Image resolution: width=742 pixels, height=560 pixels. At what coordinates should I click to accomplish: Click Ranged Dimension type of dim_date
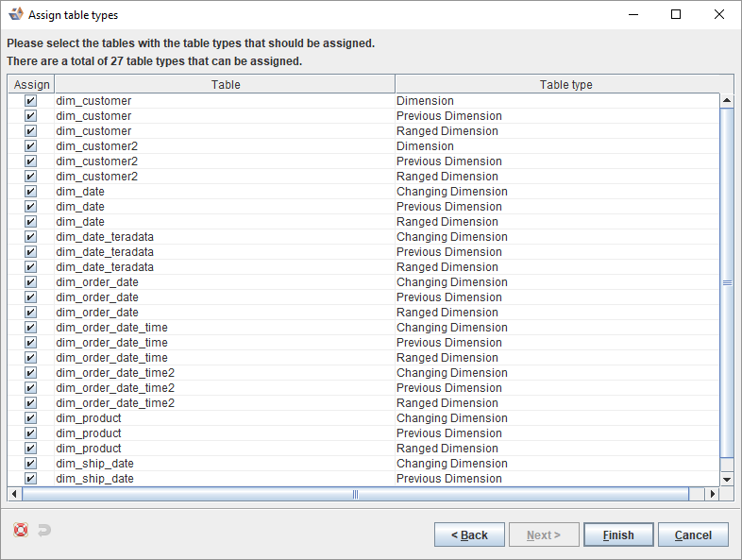558,222
